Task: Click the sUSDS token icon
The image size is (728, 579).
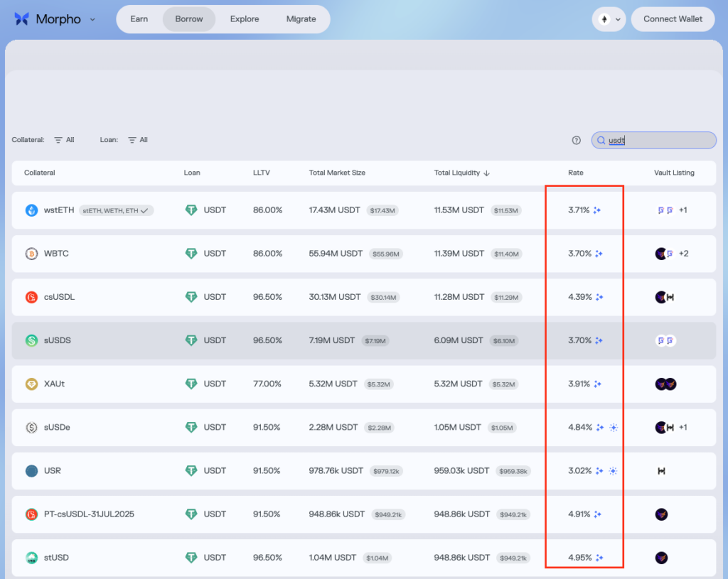Action: coord(31,340)
